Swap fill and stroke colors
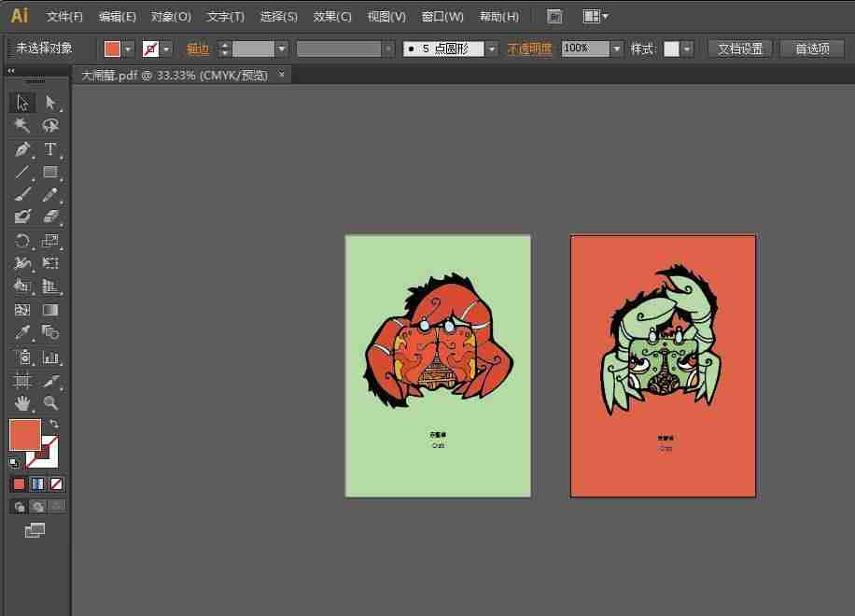The width and height of the screenshot is (855, 616). (54, 424)
